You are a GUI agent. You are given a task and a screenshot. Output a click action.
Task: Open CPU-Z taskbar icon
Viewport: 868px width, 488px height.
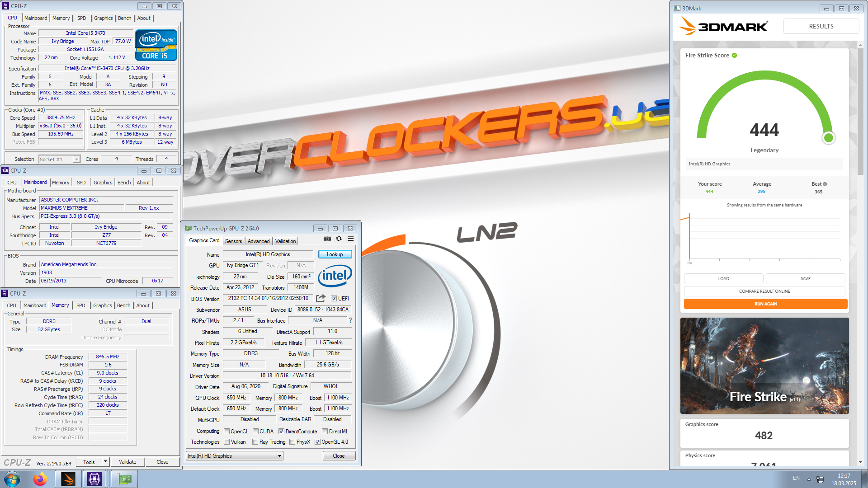(x=94, y=479)
